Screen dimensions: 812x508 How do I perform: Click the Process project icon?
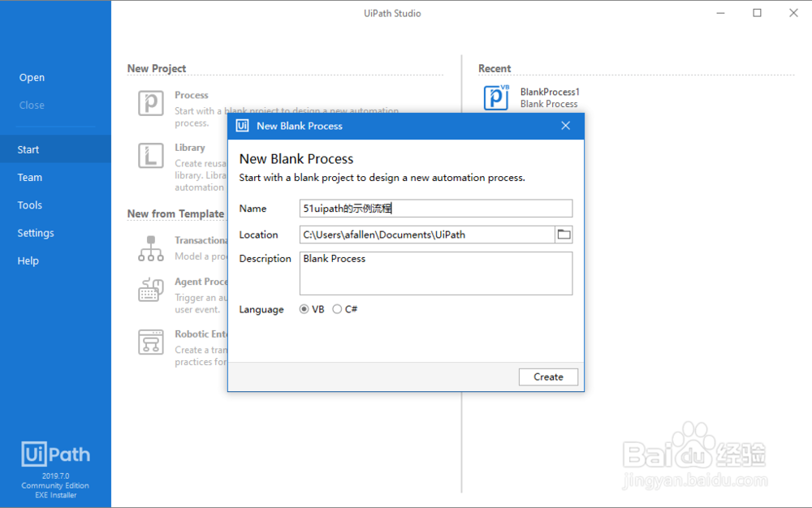point(151,103)
